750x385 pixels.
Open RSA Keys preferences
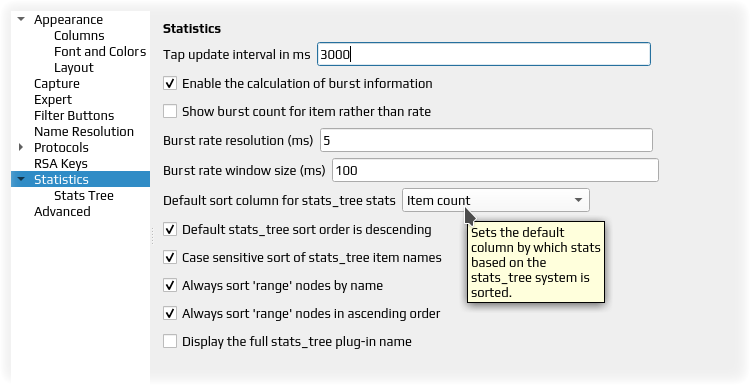point(61,164)
